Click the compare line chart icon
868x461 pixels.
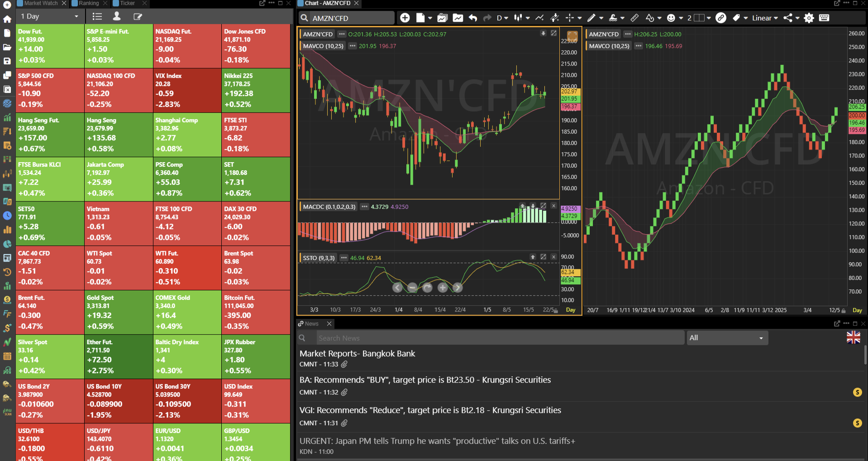[x=539, y=18]
